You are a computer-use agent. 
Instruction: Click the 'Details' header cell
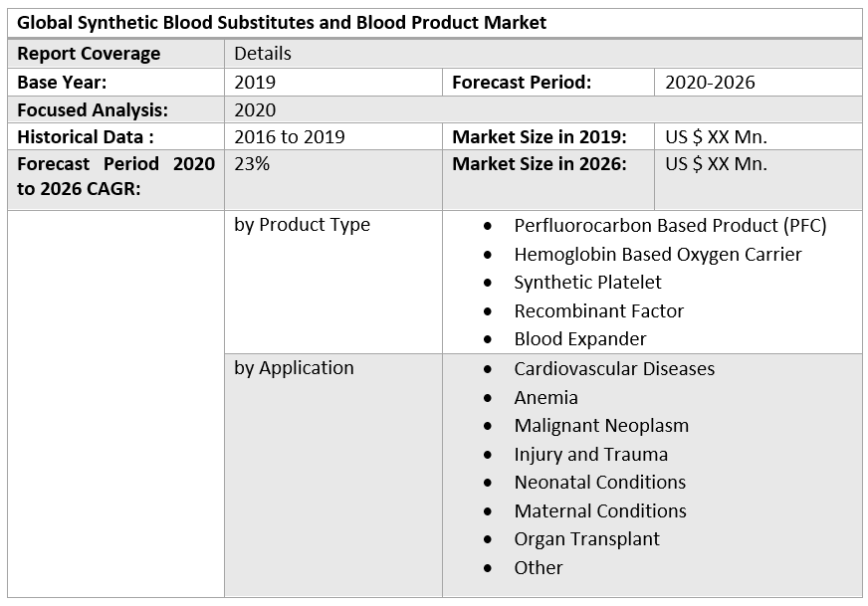[x=263, y=54]
